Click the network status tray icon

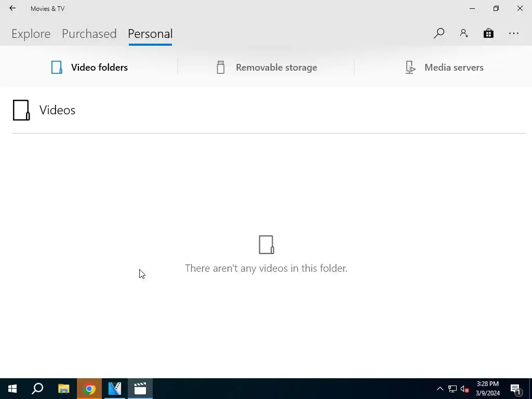pos(453,389)
